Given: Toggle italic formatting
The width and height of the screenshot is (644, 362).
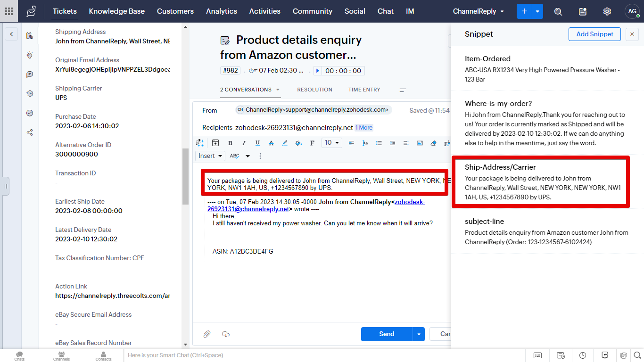Looking at the screenshot, I should coord(244,143).
